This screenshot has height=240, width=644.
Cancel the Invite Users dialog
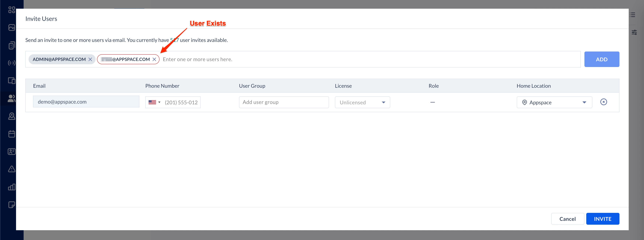click(x=567, y=219)
